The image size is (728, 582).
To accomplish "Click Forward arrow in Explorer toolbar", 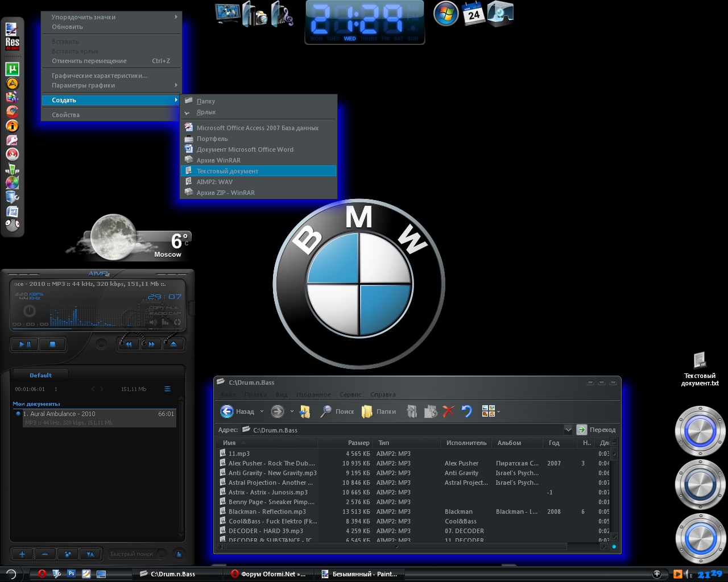I will [x=278, y=411].
